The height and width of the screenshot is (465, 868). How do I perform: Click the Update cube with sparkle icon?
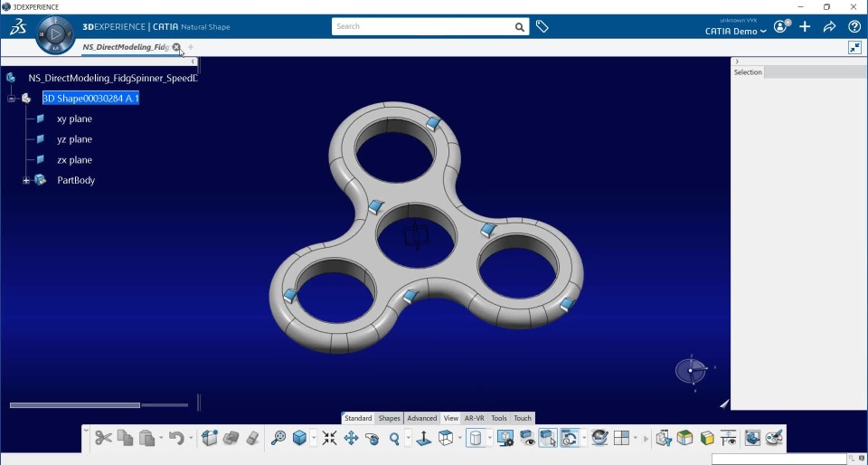pos(209,439)
